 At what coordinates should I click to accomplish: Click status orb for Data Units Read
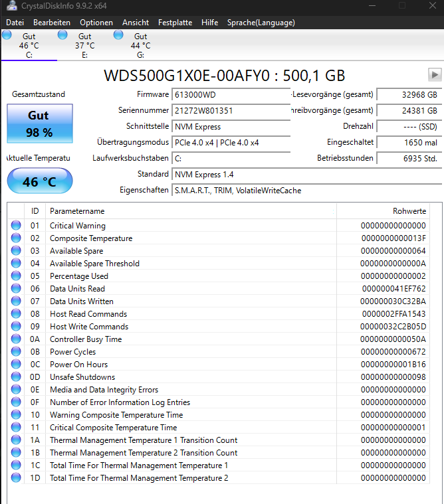pyautogui.click(x=16, y=288)
